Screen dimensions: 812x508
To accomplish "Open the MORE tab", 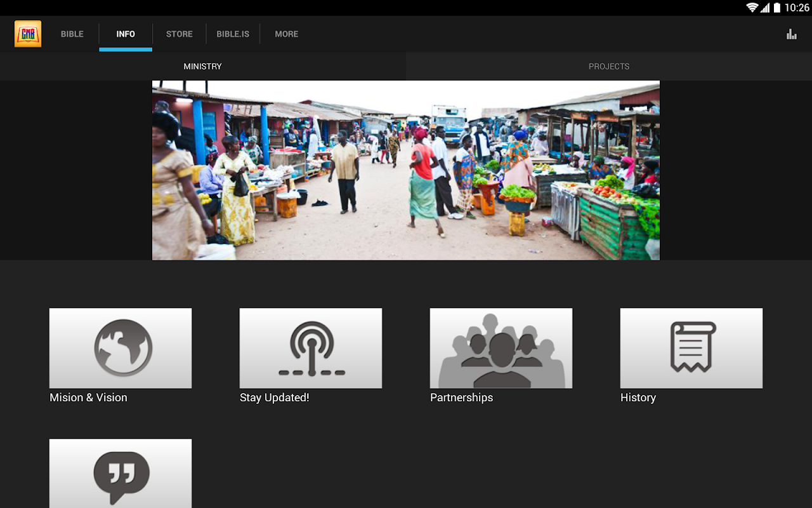I will [287, 34].
